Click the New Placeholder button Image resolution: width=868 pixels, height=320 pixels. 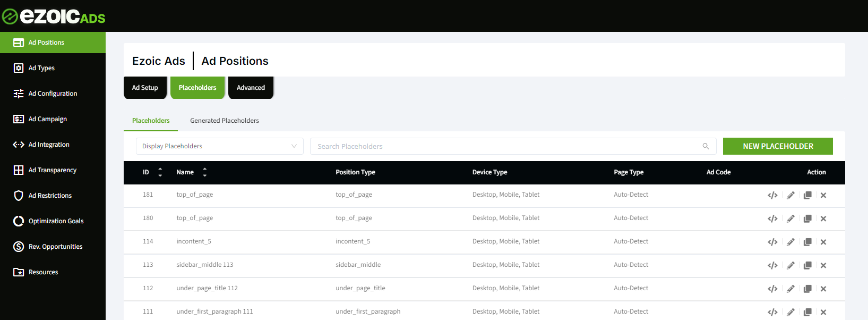click(778, 146)
